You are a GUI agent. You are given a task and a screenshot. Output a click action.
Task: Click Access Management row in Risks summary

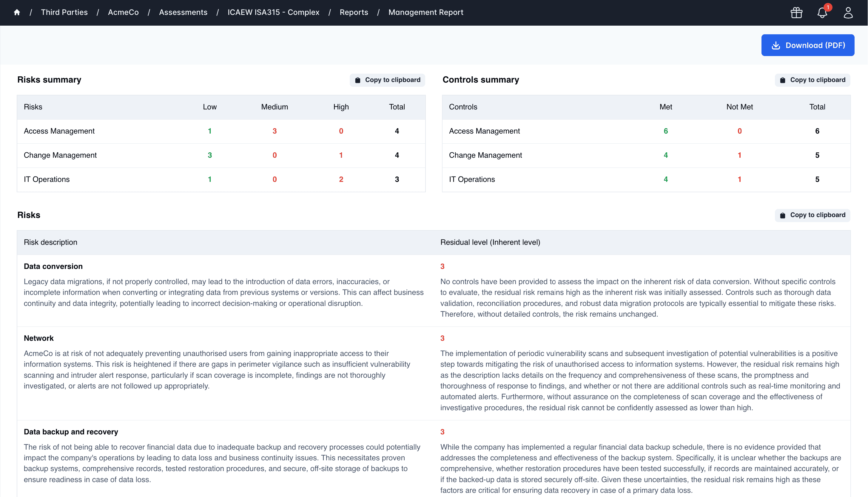click(x=59, y=131)
